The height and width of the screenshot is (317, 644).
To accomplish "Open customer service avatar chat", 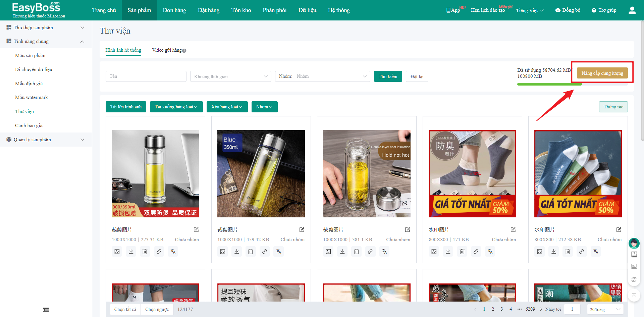I will click(x=634, y=243).
